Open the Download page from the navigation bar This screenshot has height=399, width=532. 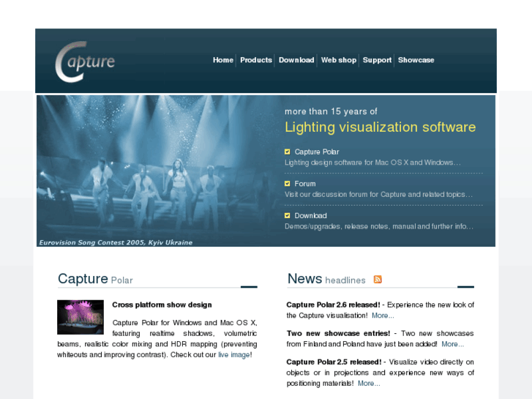(x=296, y=60)
